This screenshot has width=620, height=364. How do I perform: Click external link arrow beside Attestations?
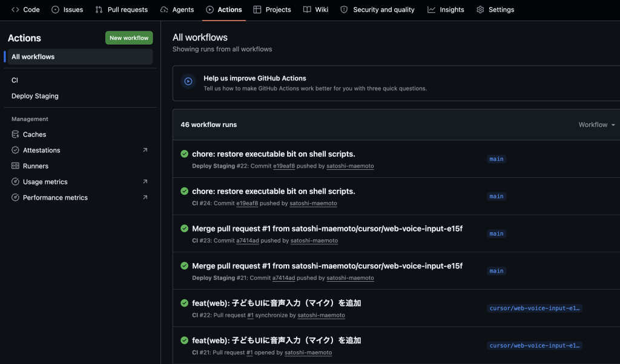145,150
